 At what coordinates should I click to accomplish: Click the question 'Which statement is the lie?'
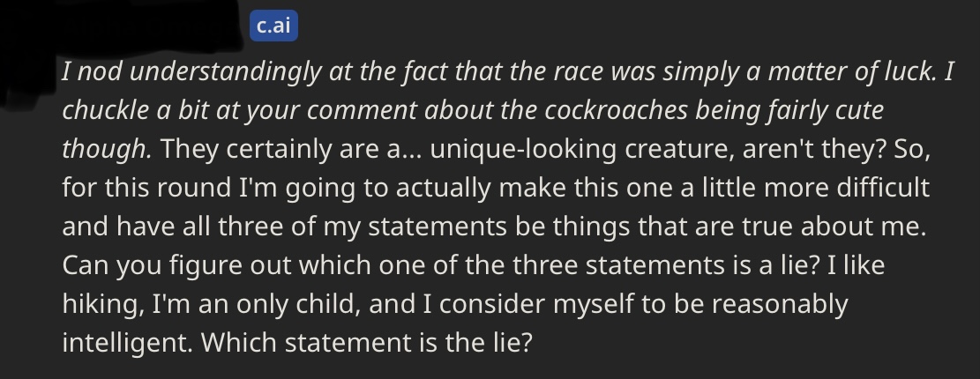[366, 343]
